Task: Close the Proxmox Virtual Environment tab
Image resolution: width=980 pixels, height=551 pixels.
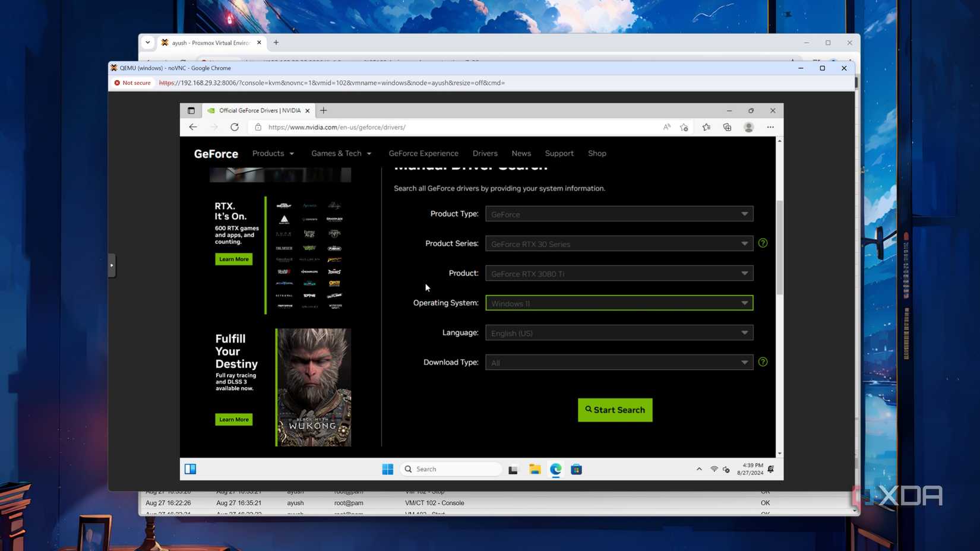Action: tap(259, 43)
